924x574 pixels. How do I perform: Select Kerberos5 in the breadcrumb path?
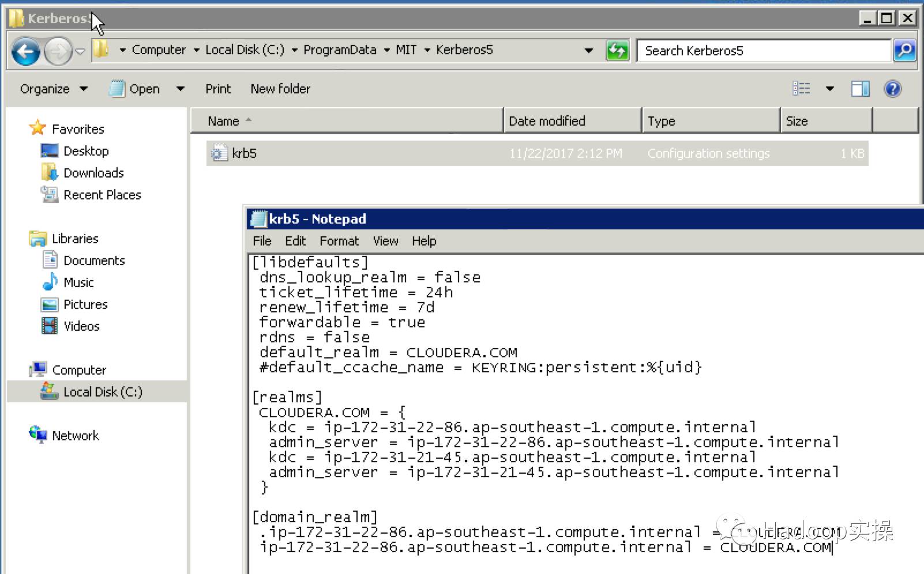click(464, 50)
